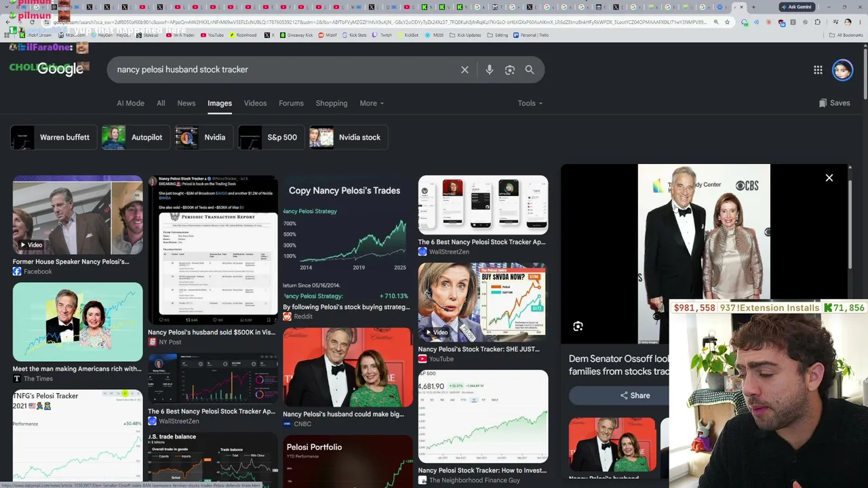Filter by the S&p 500 chip

270,138
